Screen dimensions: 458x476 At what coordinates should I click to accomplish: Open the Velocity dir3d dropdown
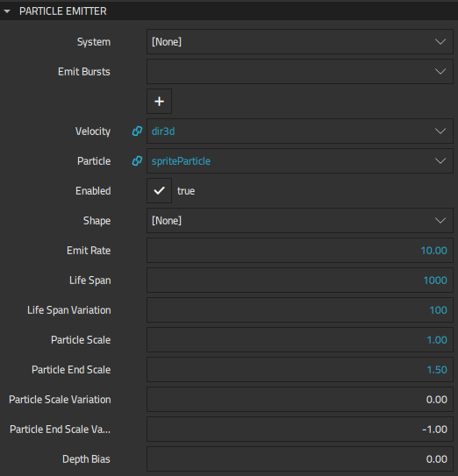[300, 131]
